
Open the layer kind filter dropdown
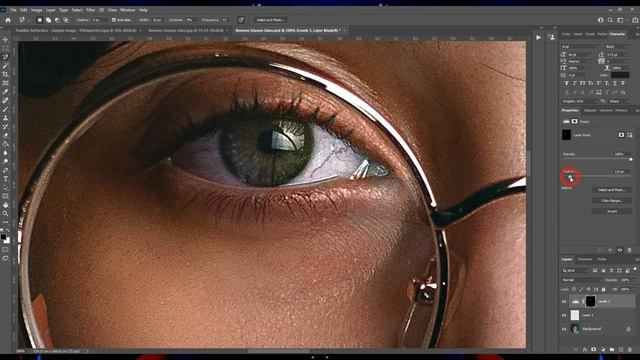[575, 271]
